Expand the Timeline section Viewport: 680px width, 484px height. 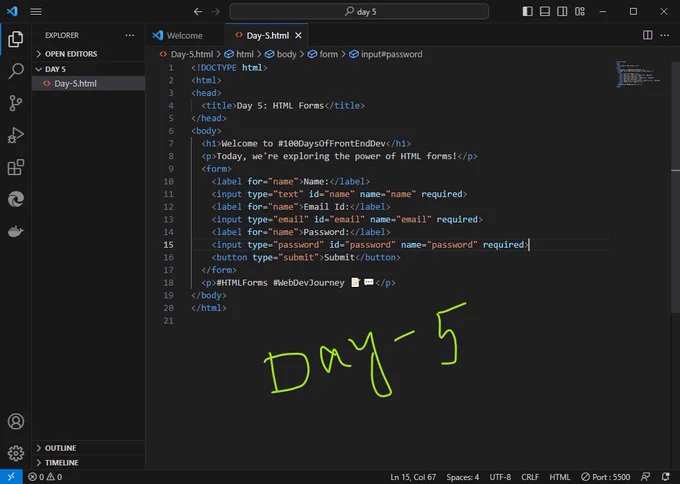click(88, 462)
